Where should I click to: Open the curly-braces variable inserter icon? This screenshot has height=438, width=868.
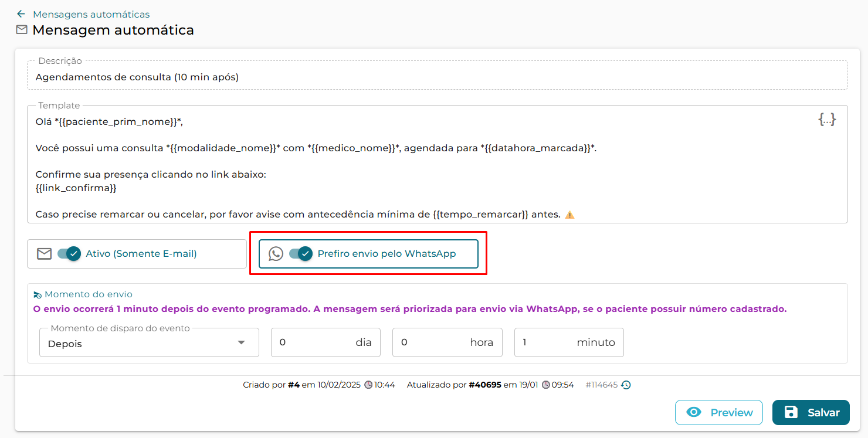click(827, 120)
